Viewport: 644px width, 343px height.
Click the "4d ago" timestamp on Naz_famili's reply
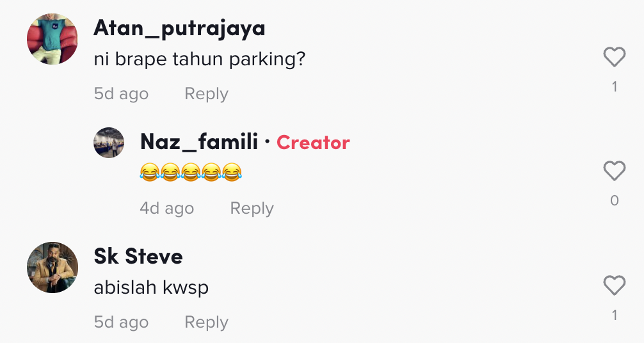click(x=166, y=208)
